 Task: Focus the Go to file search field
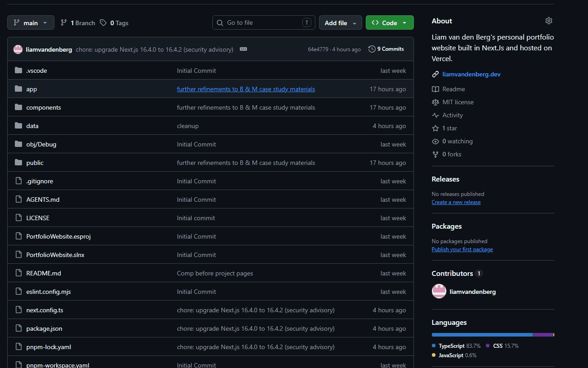[264, 23]
